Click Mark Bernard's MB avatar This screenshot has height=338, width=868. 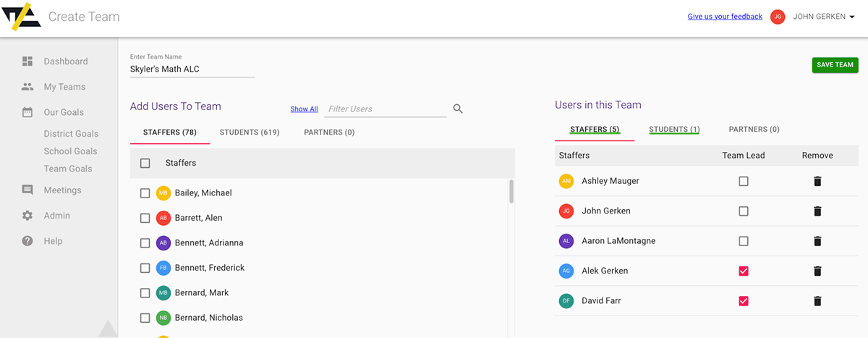pyautogui.click(x=163, y=293)
